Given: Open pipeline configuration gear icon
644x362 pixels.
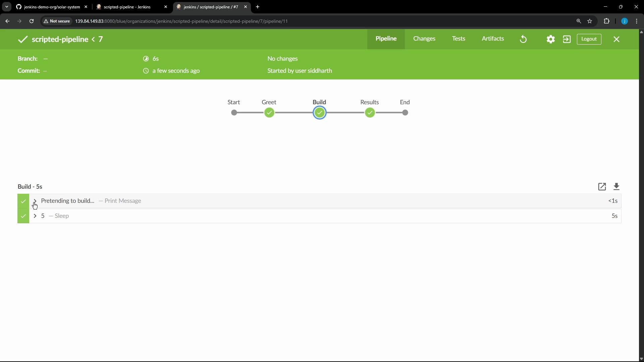Looking at the screenshot, I should (550, 39).
